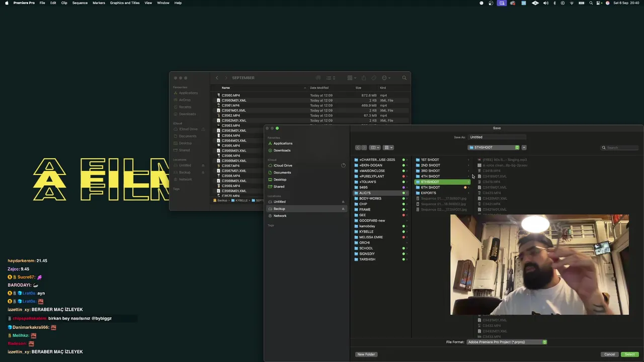The height and width of the screenshot is (362, 644).
Task: Open the Clip menu
Action: click(x=64, y=3)
